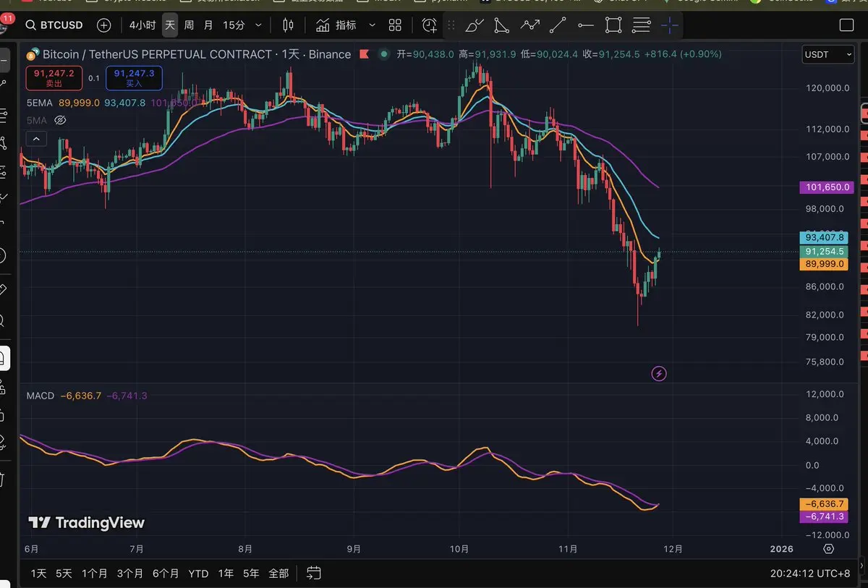Viewport: 868px width, 588px height.
Task: Expand the time interval dropdown arrow
Action: (x=258, y=25)
